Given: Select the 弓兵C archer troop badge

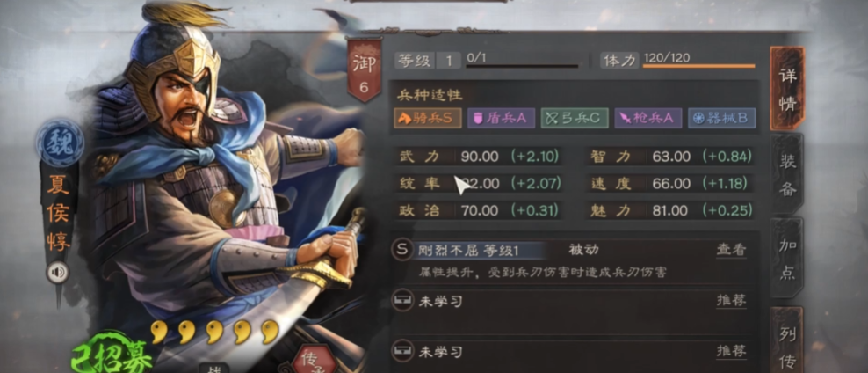Looking at the screenshot, I should click(x=575, y=118).
